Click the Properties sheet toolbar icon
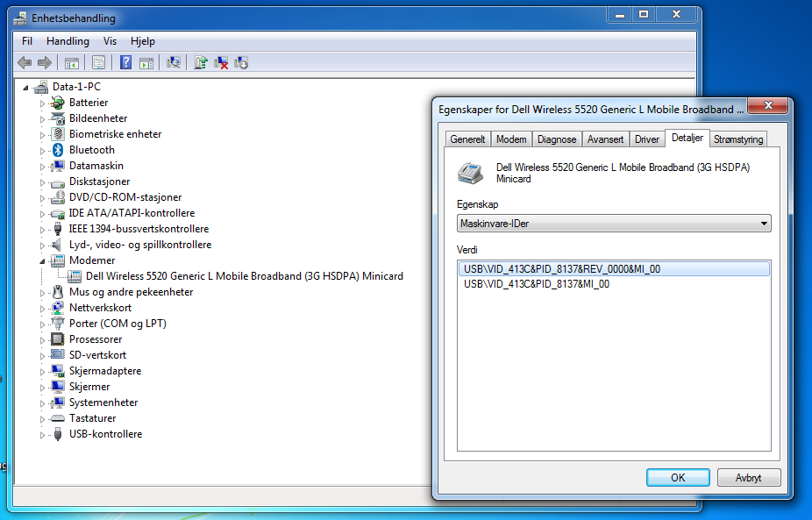The width and height of the screenshot is (812, 520). tap(98, 62)
